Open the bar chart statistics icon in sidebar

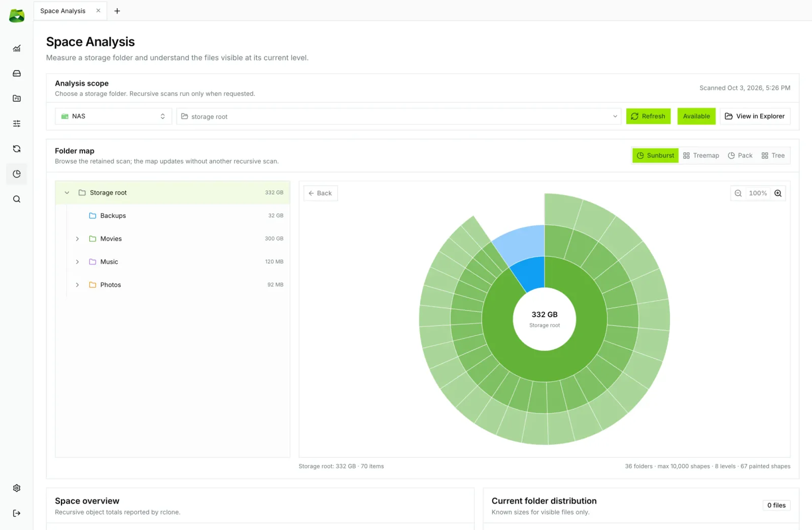pyautogui.click(x=17, y=48)
